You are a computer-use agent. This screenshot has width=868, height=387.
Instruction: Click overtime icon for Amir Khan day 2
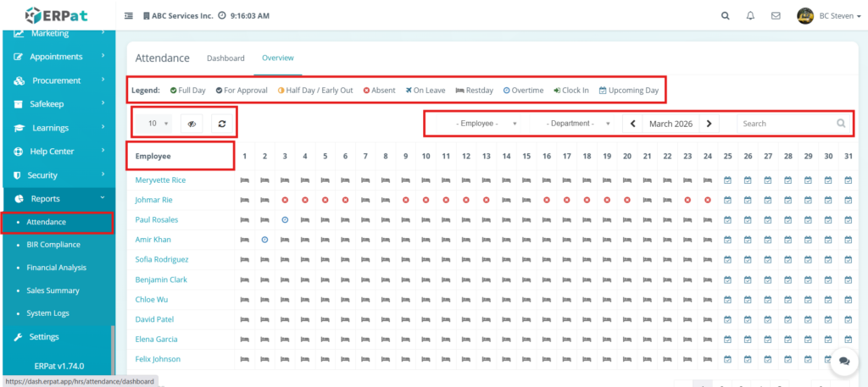tap(264, 240)
